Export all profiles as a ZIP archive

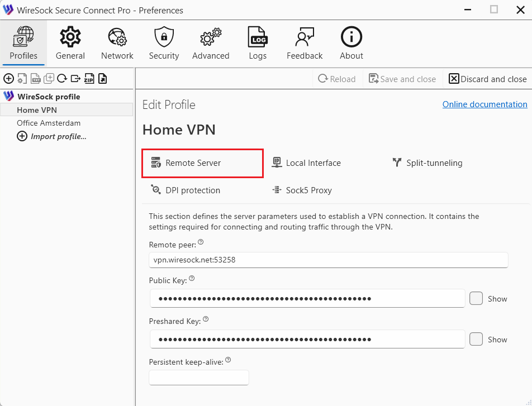pyautogui.click(x=89, y=78)
